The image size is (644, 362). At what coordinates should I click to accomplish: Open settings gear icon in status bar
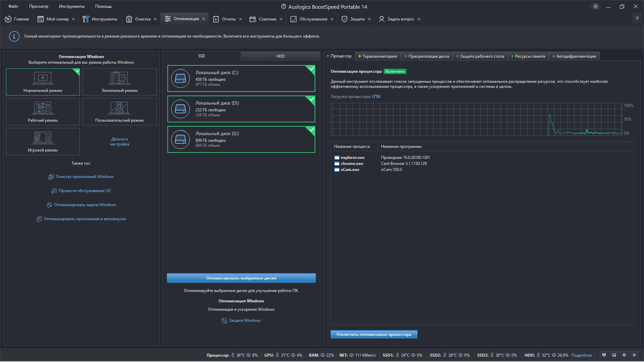click(624, 355)
